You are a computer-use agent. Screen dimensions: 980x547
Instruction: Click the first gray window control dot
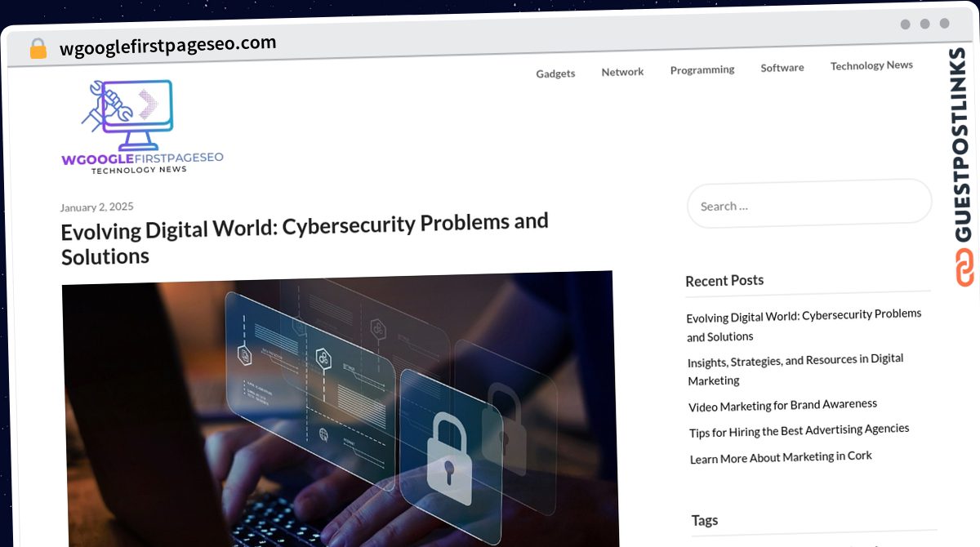[906, 24]
